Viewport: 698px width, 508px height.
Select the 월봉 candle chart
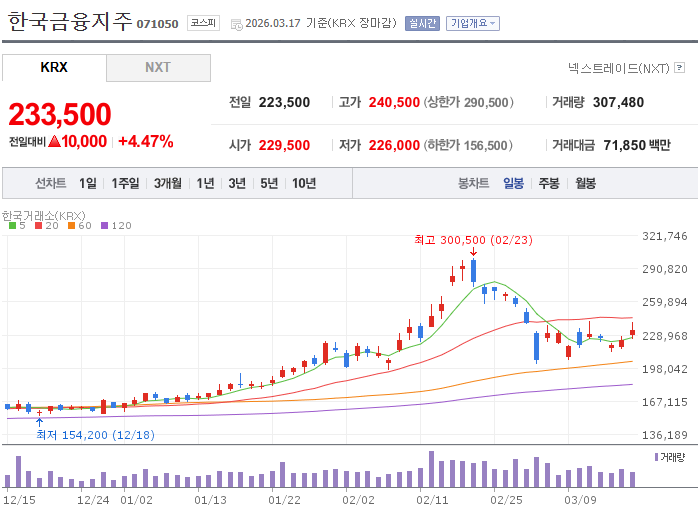pos(585,183)
